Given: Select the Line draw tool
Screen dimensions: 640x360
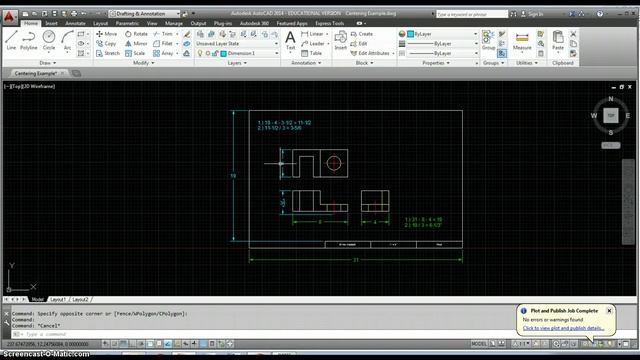Looking at the screenshot, I should [11, 40].
